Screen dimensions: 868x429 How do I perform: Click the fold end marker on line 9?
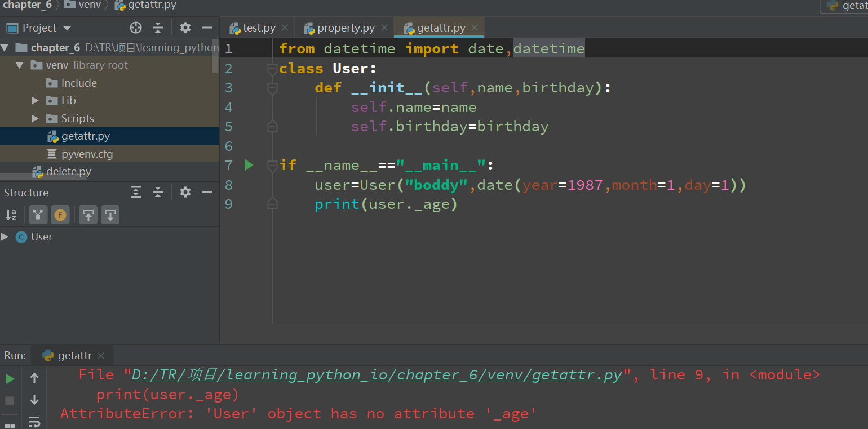tap(272, 204)
